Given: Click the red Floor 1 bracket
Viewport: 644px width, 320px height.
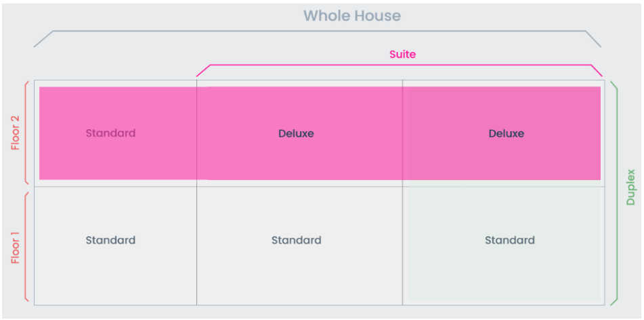Looking at the screenshot, I should pyautogui.click(x=26, y=247).
